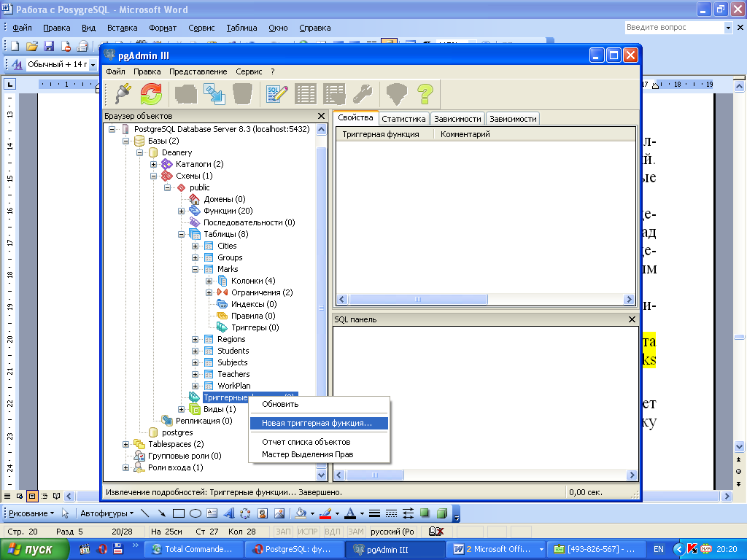The image size is (747, 560).
Task: Expand the Каталоги (2) node
Action: (x=153, y=164)
